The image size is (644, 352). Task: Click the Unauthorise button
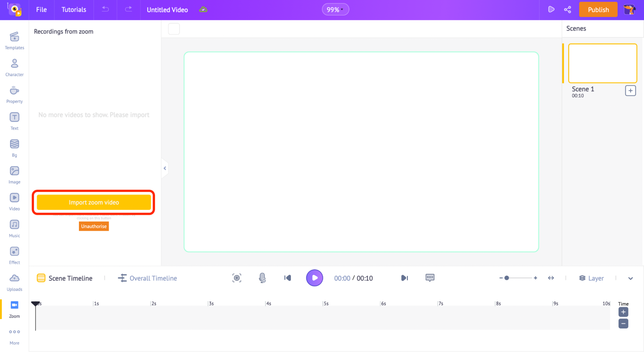point(93,226)
